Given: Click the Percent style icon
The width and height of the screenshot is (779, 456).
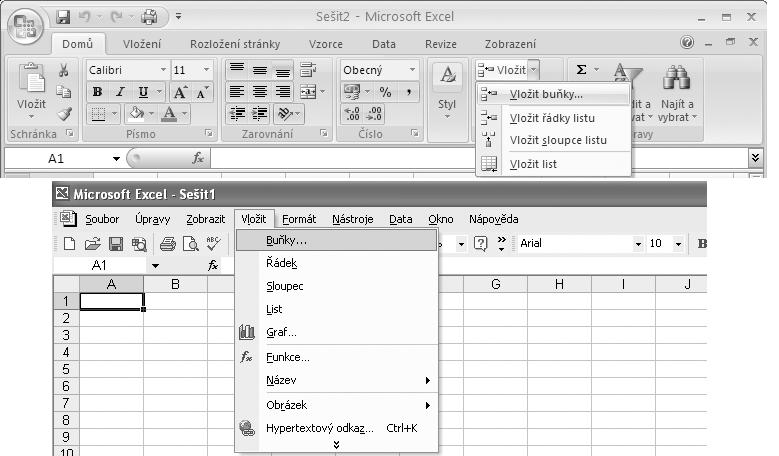Looking at the screenshot, I should 385,92.
